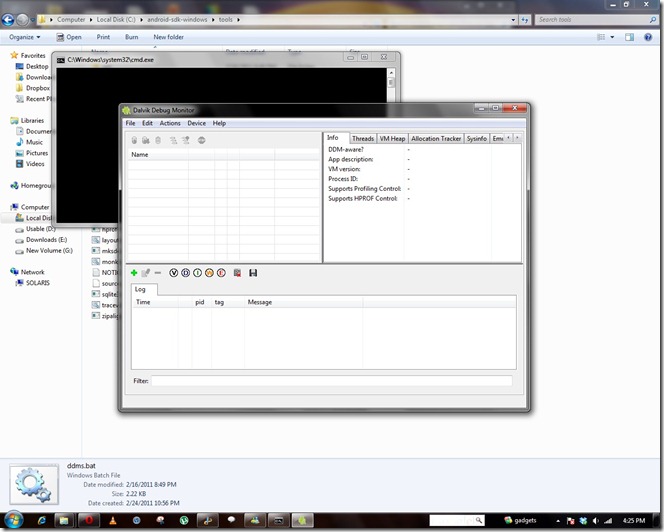Open the Change your view dropdown arrow

coord(612,37)
